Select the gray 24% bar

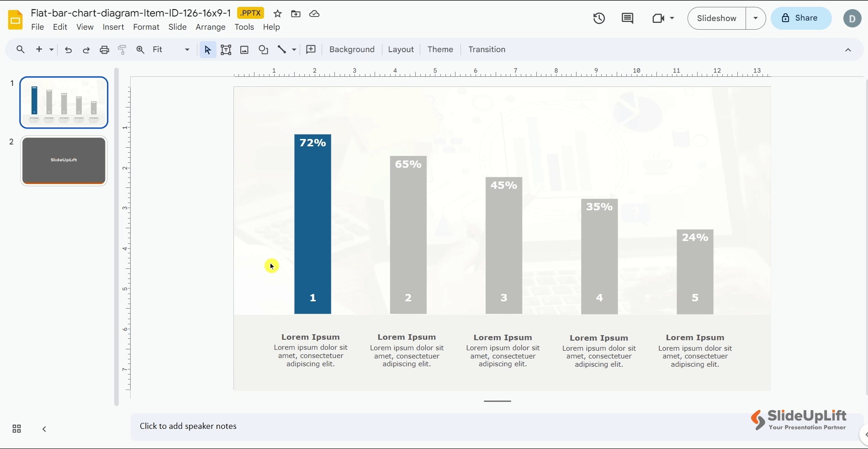pyautogui.click(x=695, y=272)
